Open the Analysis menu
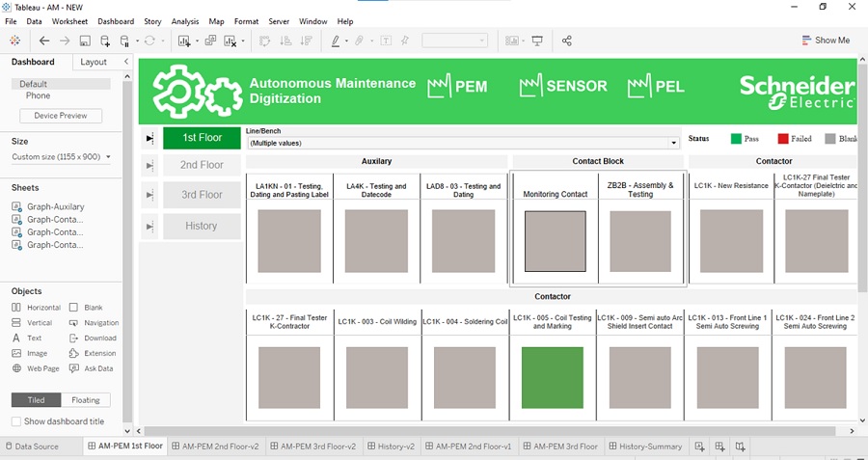This screenshot has width=868, height=460. [x=185, y=21]
